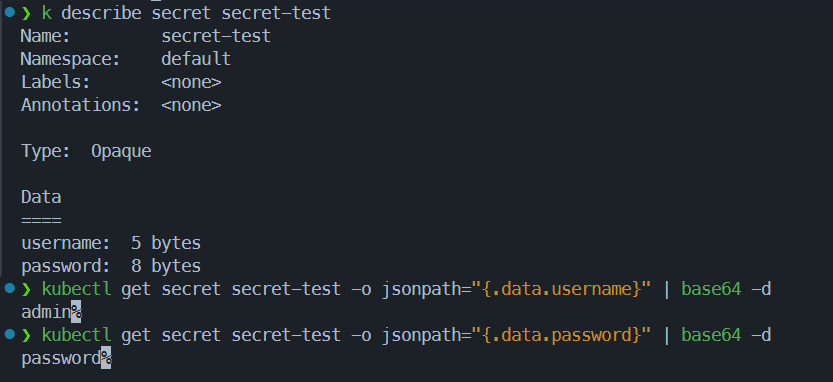The image size is (833, 382).
Task: Click the 'admin' output text
Action: (x=46, y=312)
